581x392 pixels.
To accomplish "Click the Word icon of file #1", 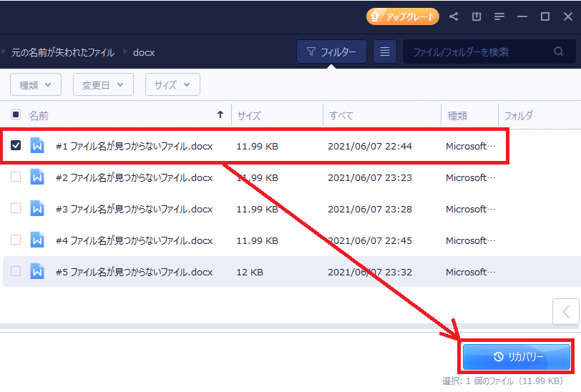I will pos(37,145).
